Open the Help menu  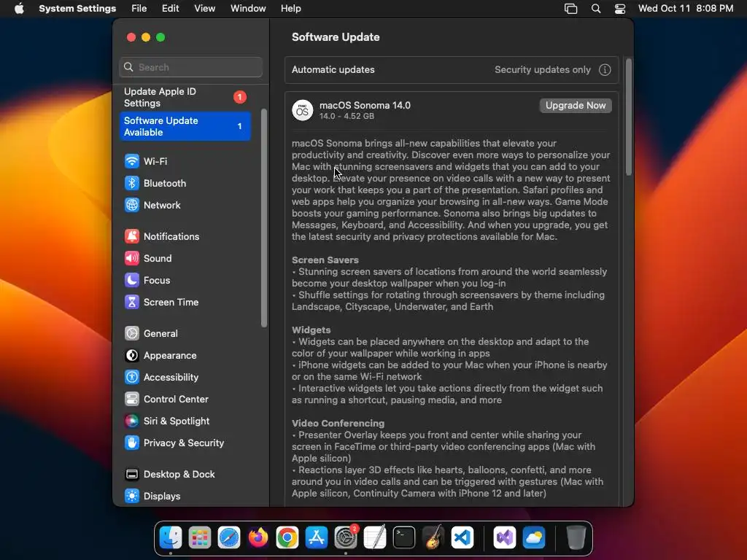[290, 9]
